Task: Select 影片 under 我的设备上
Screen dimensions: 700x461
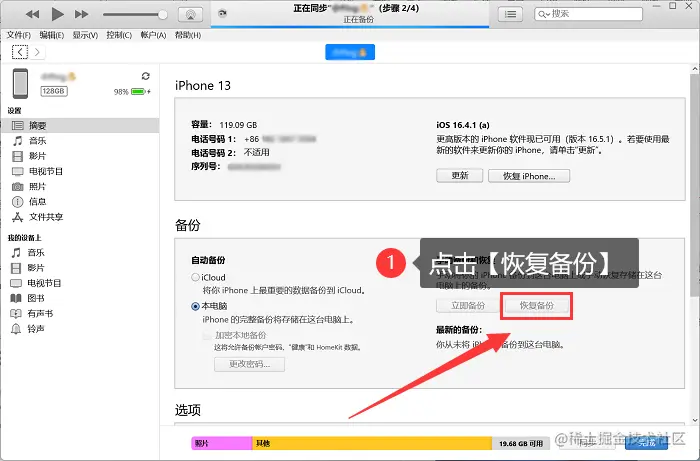Action: (80, 268)
